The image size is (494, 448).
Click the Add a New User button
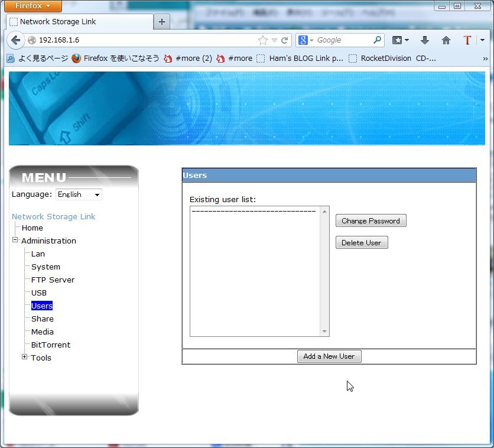click(329, 356)
